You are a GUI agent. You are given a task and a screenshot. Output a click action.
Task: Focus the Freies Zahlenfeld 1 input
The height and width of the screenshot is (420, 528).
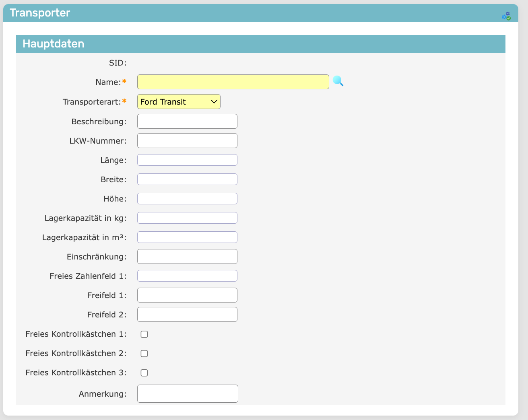coord(187,276)
